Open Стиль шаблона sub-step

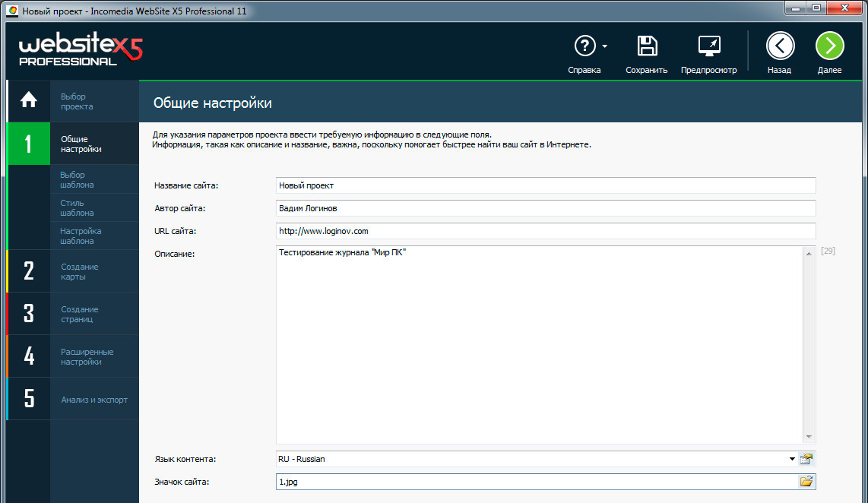(78, 208)
